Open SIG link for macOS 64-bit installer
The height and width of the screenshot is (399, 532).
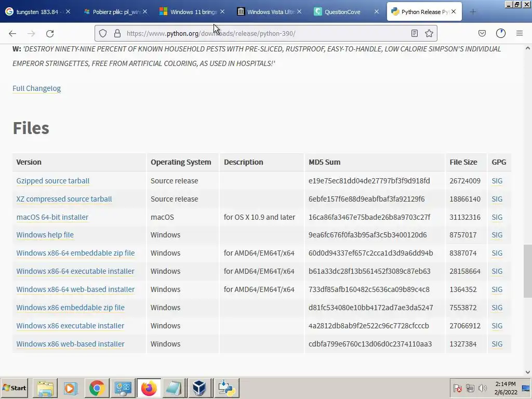coord(497,217)
